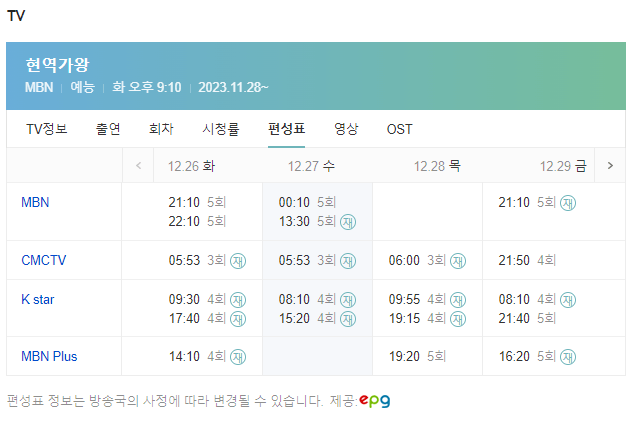
Task: Show next dates with right arrow
Action: point(610,165)
